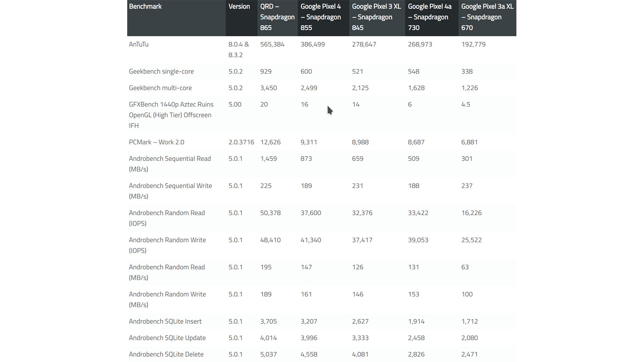Click the Benchmark column header

click(x=145, y=6)
